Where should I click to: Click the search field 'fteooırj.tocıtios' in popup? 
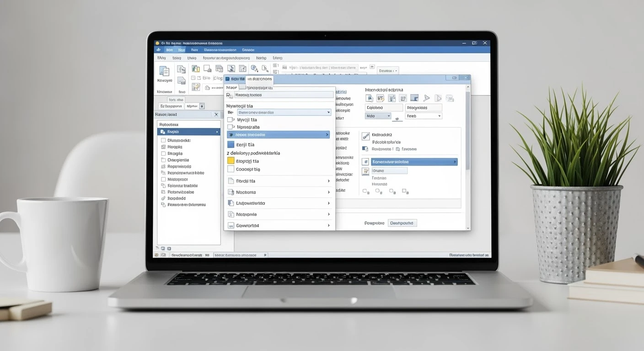[x=284, y=95]
